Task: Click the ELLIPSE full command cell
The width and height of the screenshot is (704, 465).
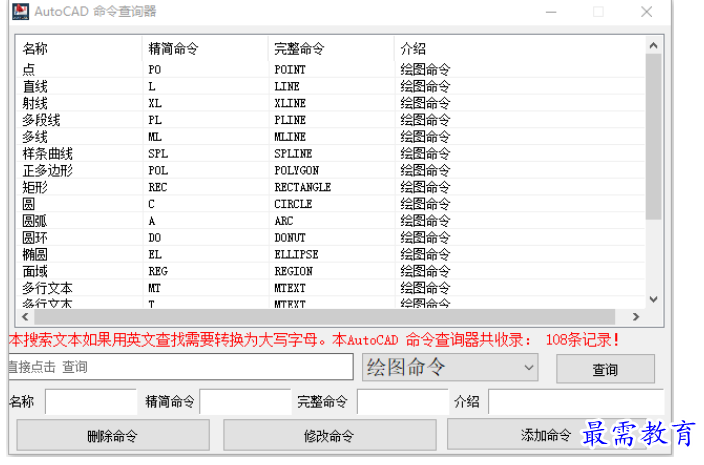Action: coord(296,254)
